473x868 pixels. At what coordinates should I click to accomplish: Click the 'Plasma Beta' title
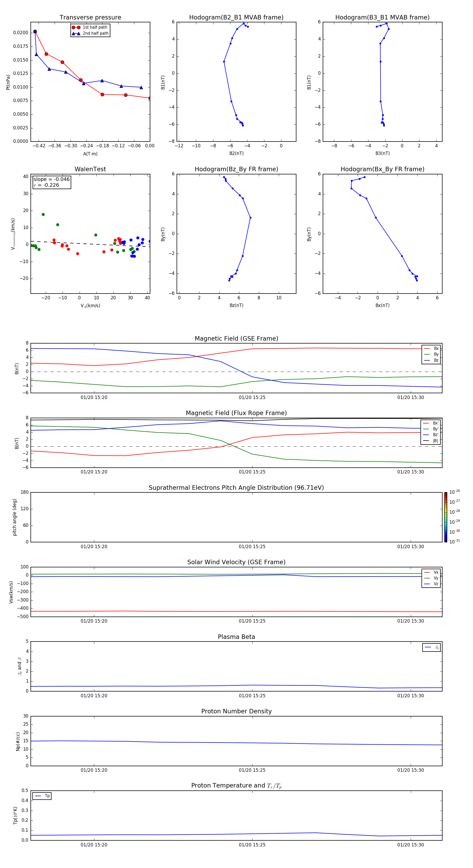click(x=236, y=637)
